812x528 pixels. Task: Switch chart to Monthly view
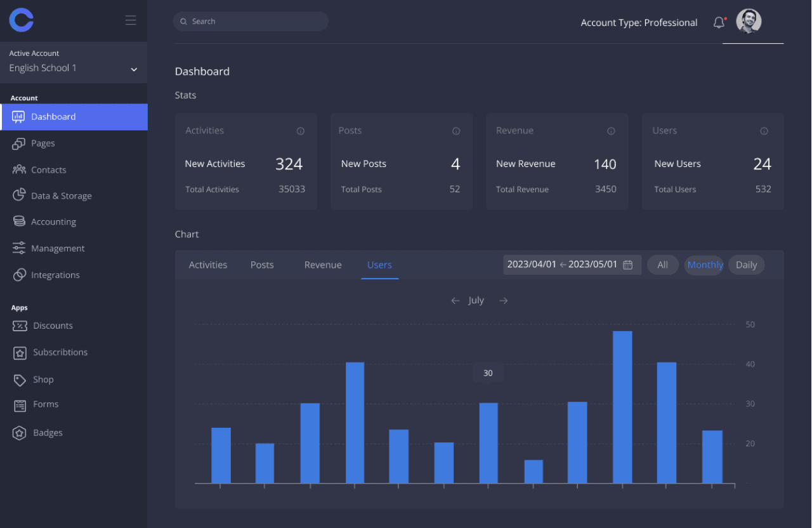[705, 265]
